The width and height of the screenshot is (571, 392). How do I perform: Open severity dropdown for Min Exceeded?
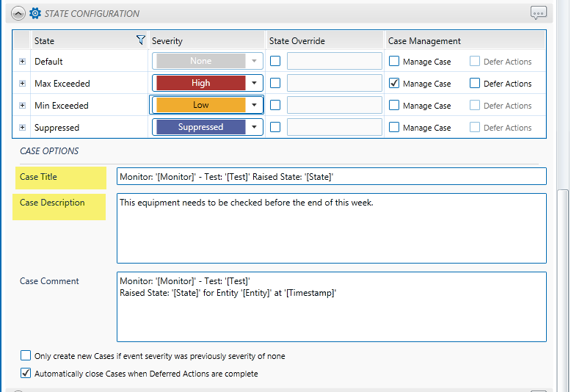[x=254, y=106]
